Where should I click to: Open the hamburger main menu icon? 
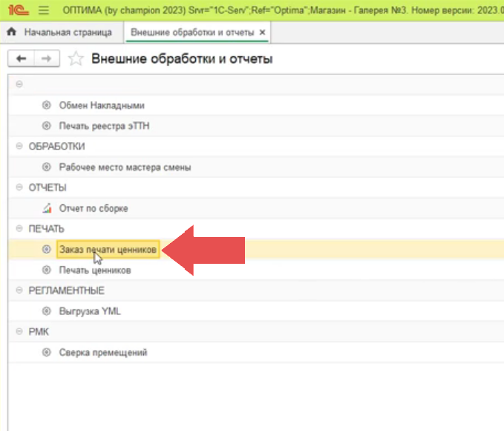coord(43,11)
